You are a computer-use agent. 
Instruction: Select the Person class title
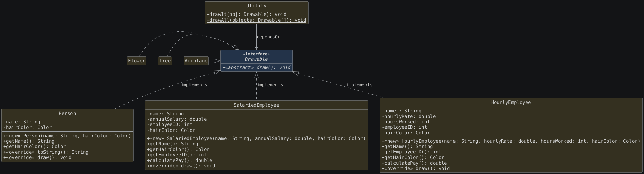click(x=67, y=114)
